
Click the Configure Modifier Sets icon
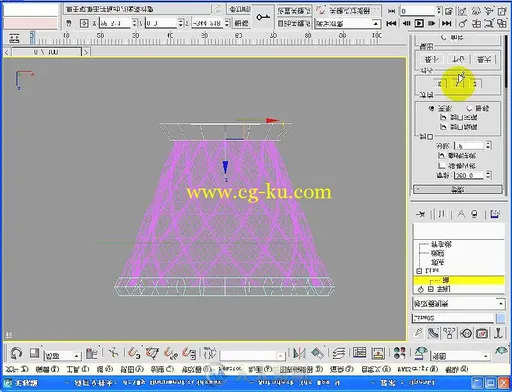coord(495,214)
